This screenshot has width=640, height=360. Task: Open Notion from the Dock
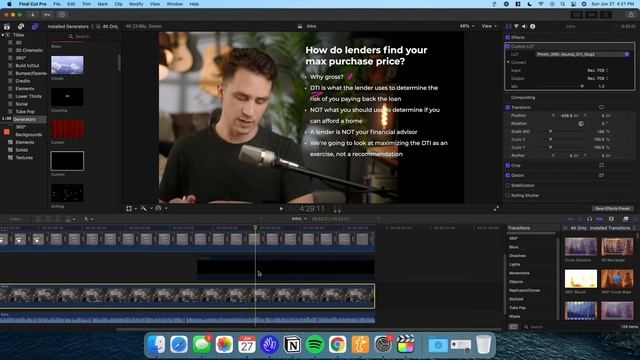(292, 344)
